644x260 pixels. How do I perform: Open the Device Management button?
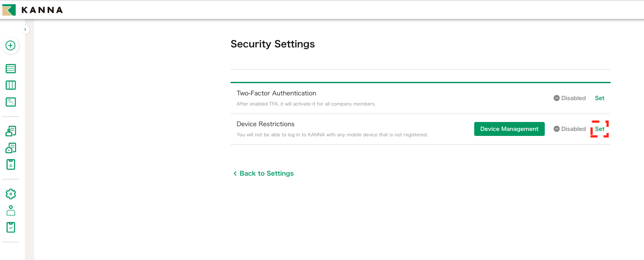tap(509, 129)
